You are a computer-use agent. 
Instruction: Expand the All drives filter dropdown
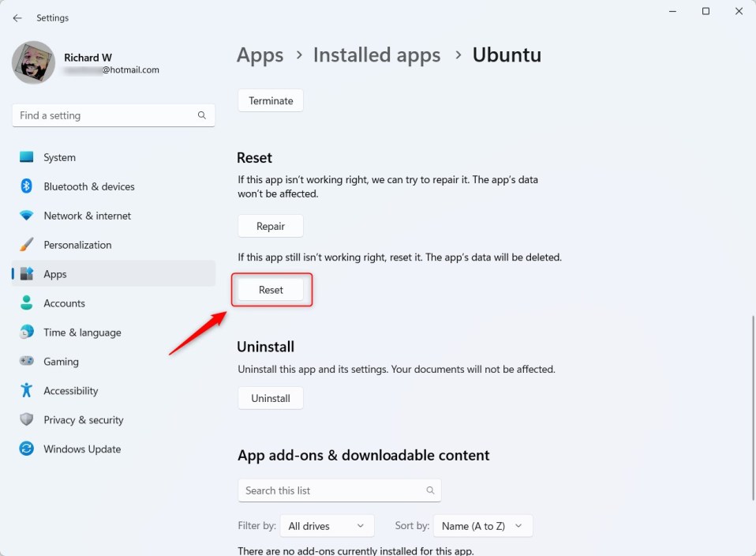(327, 525)
